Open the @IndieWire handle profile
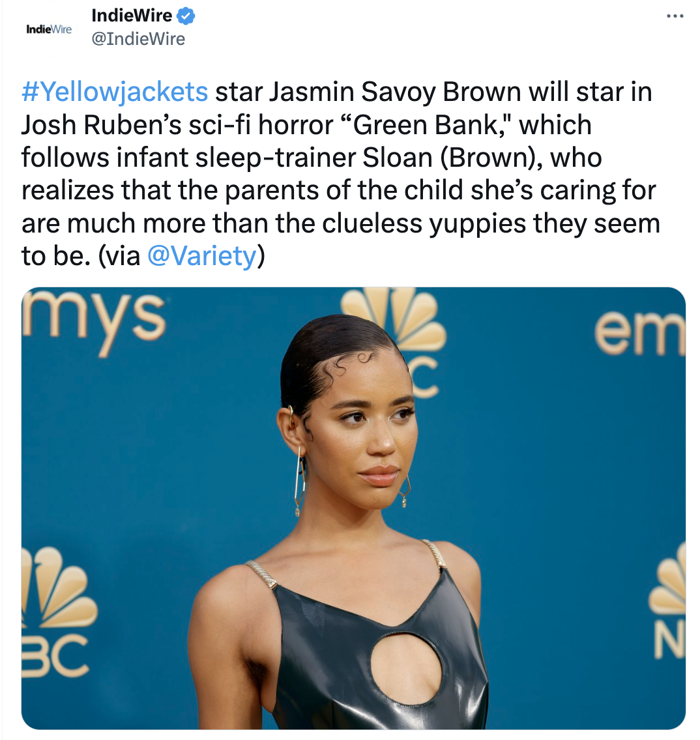 coord(138,38)
